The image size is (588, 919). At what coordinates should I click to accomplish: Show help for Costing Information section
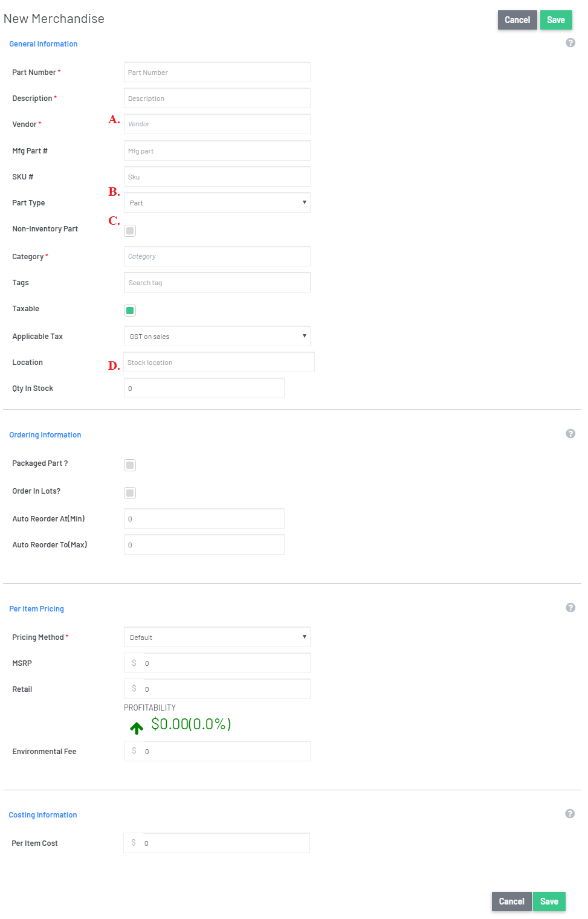[569, 814]
